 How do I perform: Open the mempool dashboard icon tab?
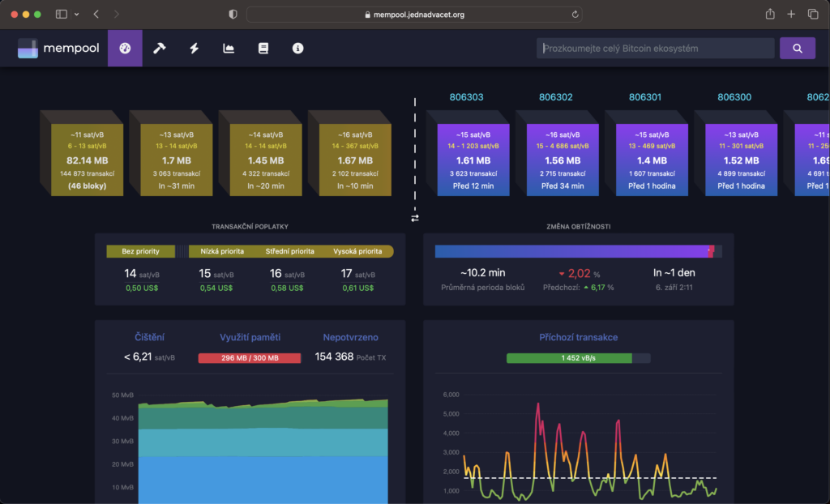point(125,48)
